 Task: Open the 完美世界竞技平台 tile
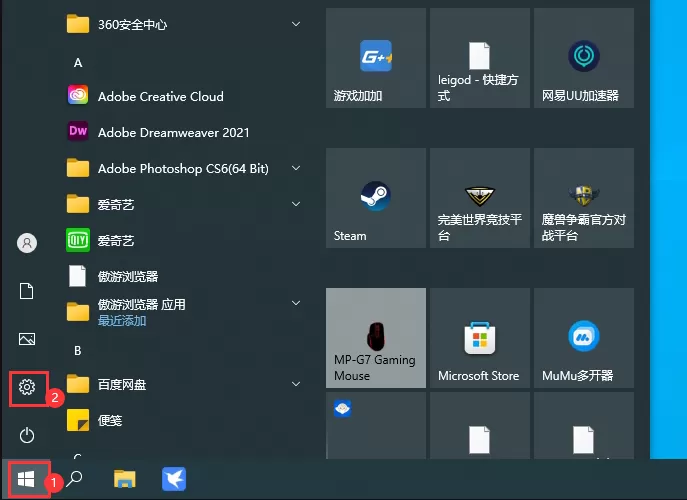[x=480, y=198]
